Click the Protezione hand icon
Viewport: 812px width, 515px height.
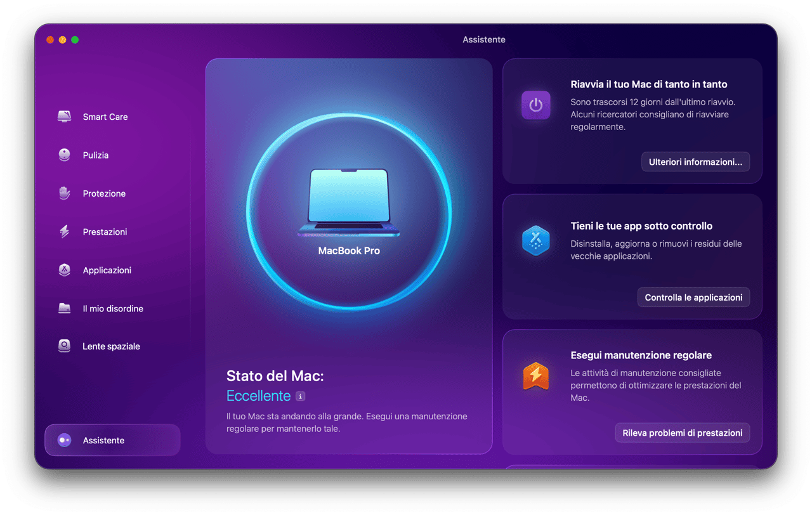point(64,193)
